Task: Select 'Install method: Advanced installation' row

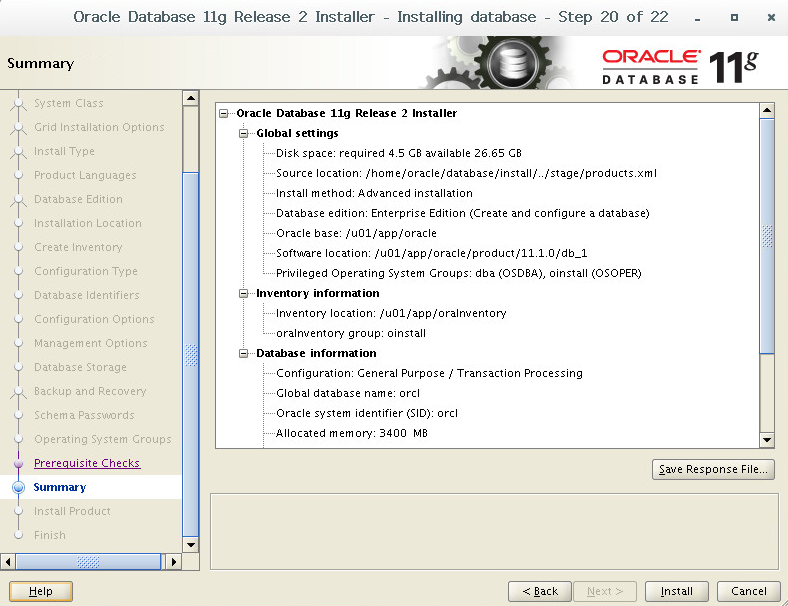Action: (x=374, y=193)
